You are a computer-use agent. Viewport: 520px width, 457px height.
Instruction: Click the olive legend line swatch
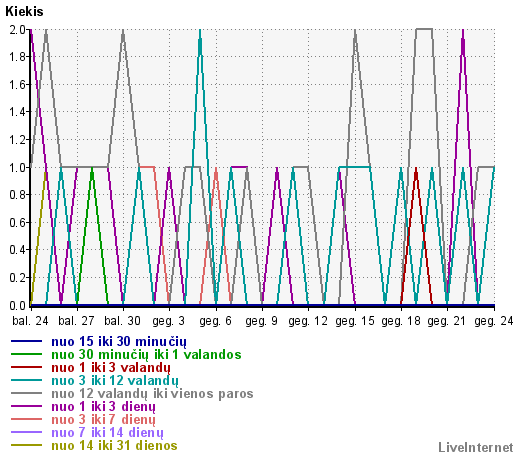[x=27, y=445]
